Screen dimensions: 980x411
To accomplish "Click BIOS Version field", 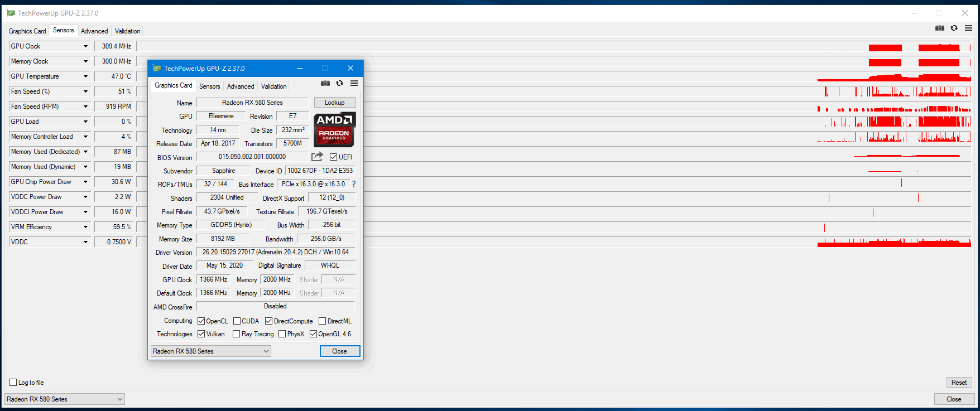I will pos(252,157).
